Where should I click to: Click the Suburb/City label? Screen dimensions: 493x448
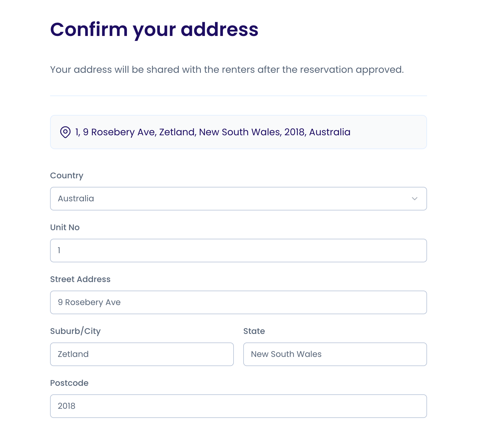75,331
